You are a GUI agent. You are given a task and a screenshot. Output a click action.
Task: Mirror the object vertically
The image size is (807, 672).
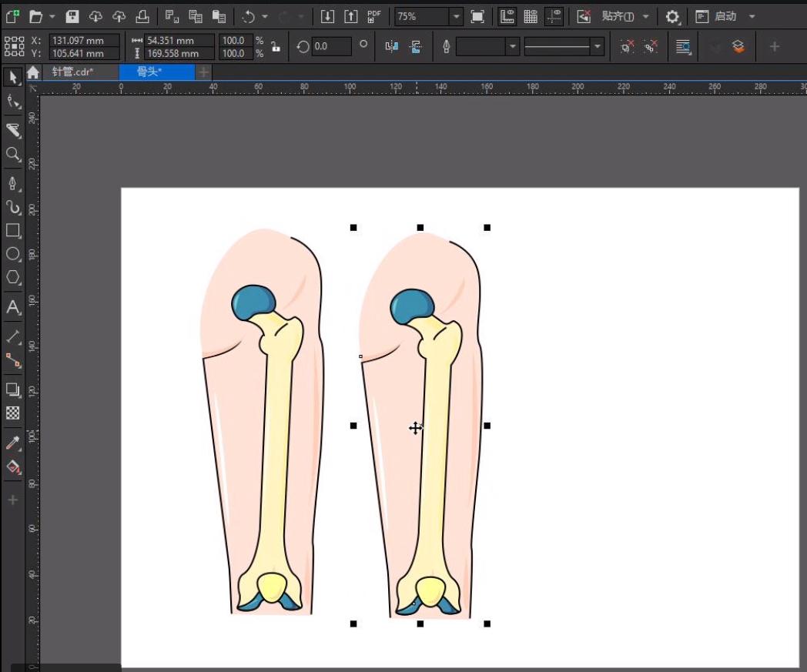415,47
